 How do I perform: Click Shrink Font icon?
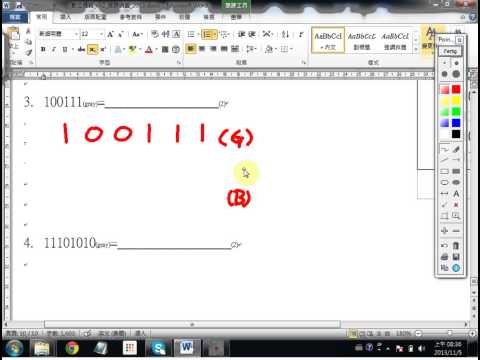[121, 34]
